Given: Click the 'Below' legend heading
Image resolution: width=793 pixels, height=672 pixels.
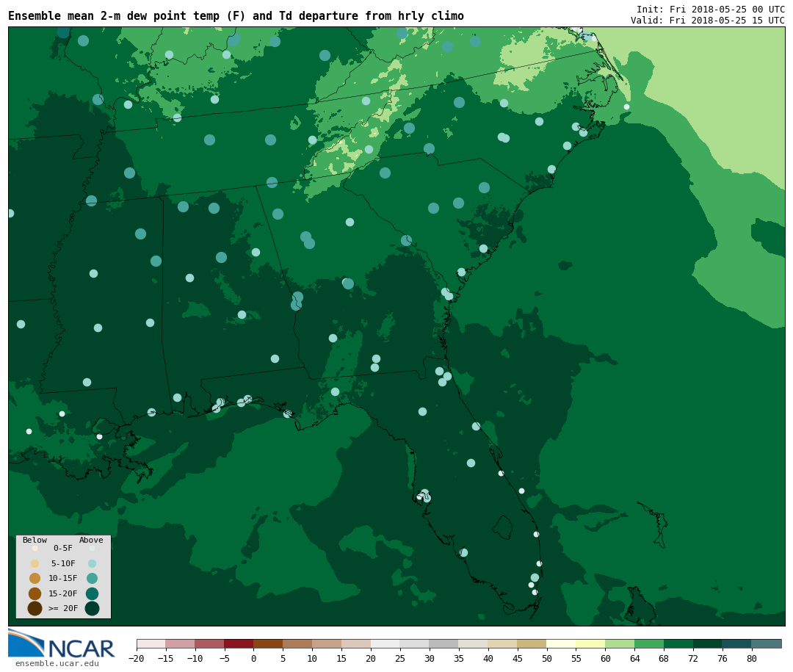Looking at the screenshot, I should click(x=35, y=540).
